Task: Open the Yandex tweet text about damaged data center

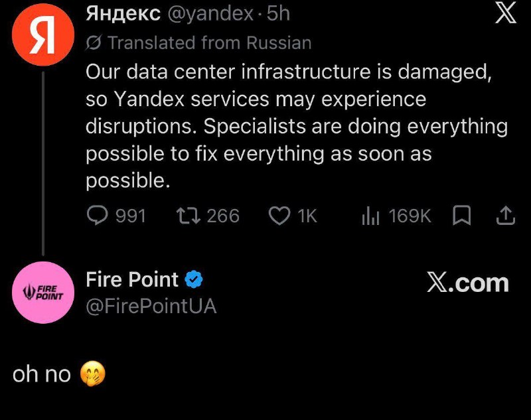Action: (x=297, y=126)
